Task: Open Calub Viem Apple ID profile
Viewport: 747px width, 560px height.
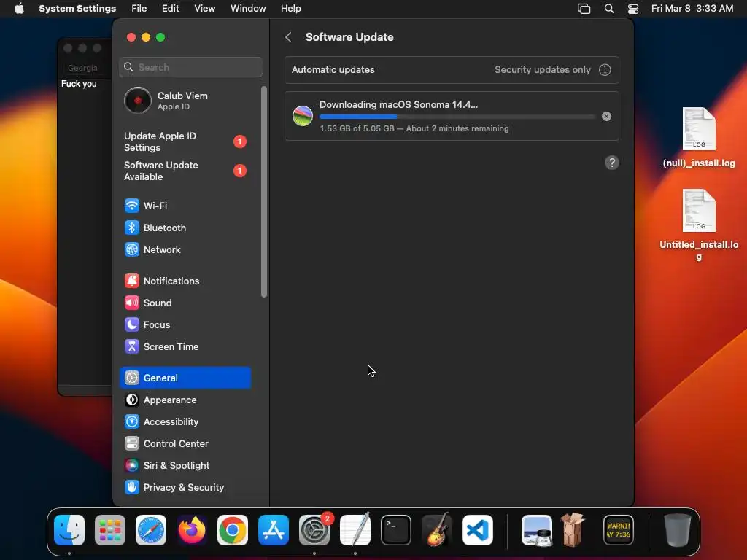Action: click(x=185, y=101)
